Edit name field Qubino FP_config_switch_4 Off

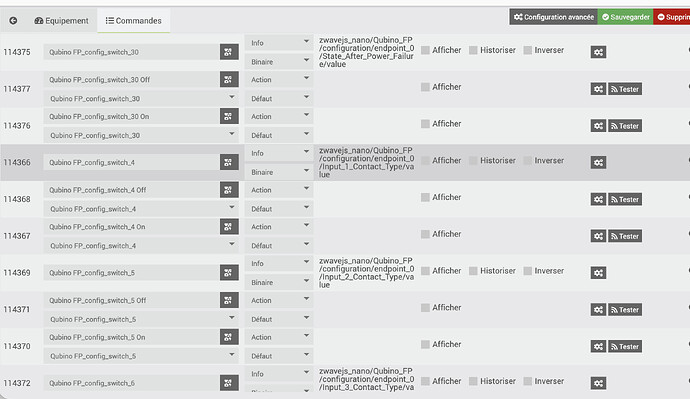[x=132, y=190]
